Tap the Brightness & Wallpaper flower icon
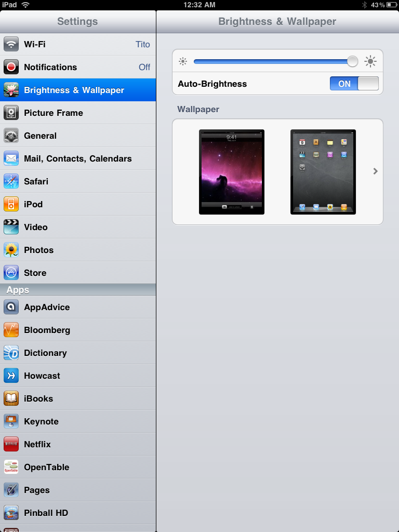The width and height of the screenshot is (399, 532). (11, 90)
